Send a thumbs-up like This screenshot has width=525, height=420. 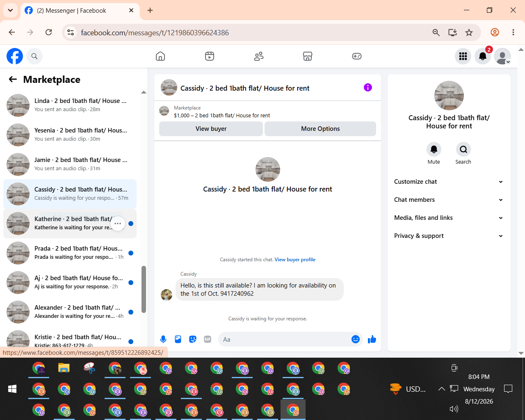coord(372,339)
